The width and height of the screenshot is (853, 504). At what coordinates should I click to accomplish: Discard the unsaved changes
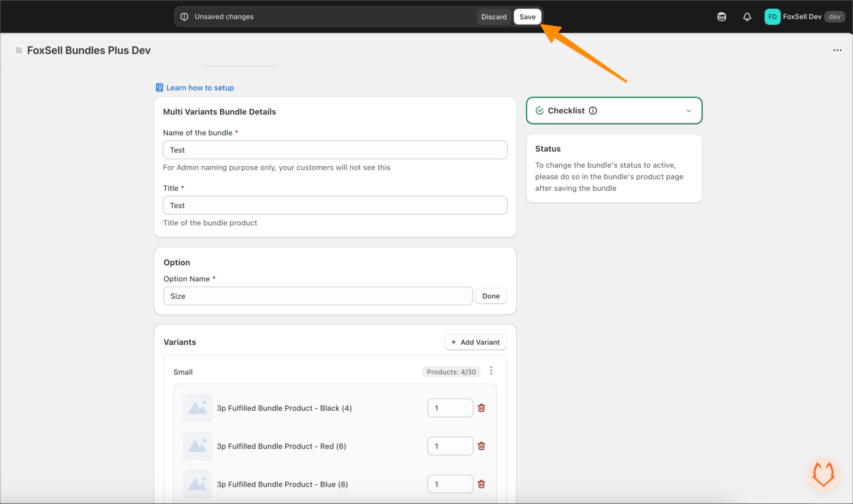point(494,17)
